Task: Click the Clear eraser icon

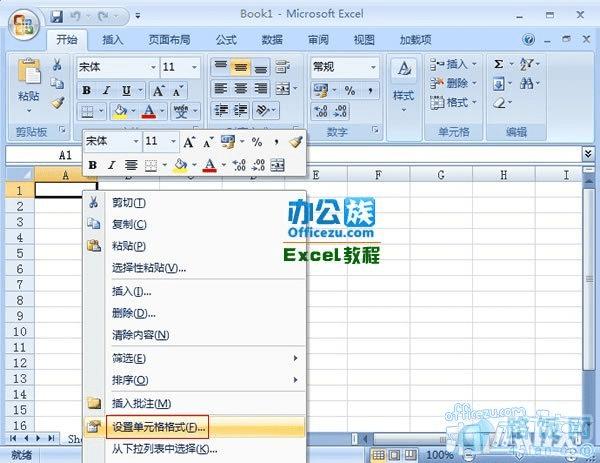Action: click(499, 103)
